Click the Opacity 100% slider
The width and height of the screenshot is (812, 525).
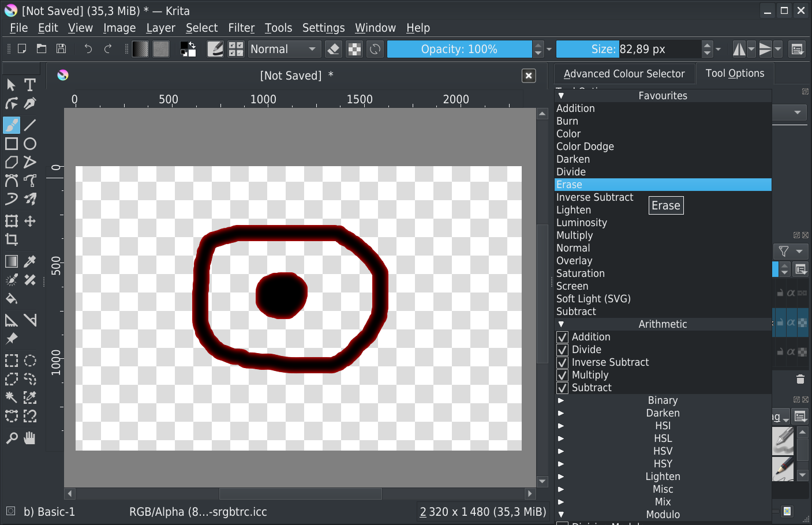coord(459,50)
